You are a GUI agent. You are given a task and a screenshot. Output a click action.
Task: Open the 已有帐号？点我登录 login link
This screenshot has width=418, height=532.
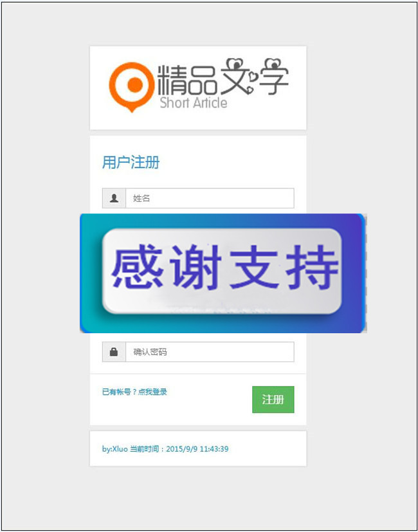click(x=134, y=392)
